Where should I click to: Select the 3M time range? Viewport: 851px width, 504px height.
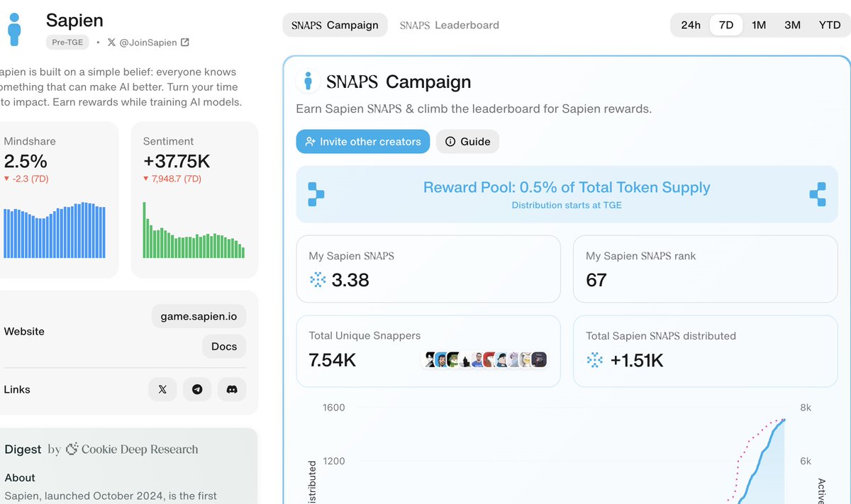point(792,25)
